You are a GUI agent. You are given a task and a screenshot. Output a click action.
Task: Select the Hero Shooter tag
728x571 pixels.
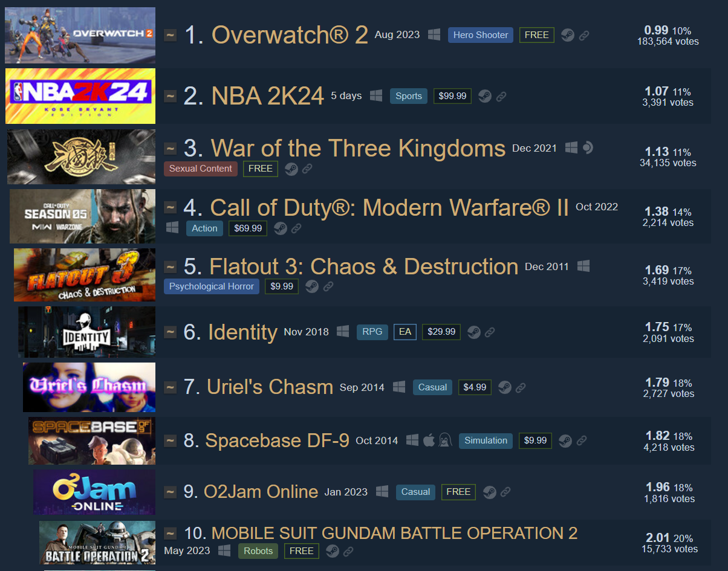(x=481, y=35)
